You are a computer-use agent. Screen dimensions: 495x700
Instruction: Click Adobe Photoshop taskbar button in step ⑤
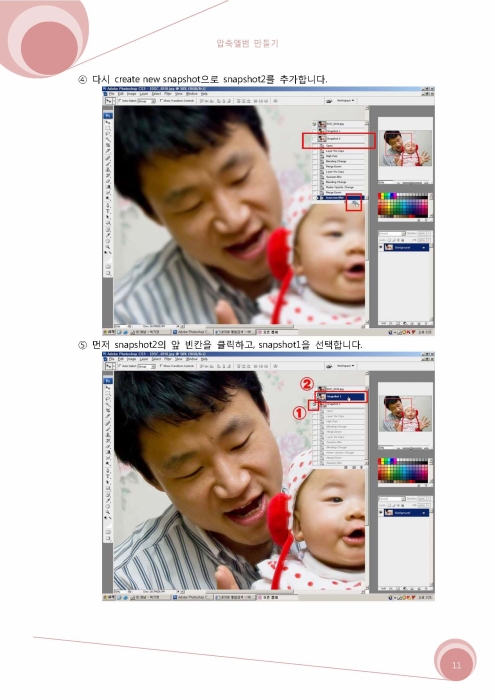[192, 597]
